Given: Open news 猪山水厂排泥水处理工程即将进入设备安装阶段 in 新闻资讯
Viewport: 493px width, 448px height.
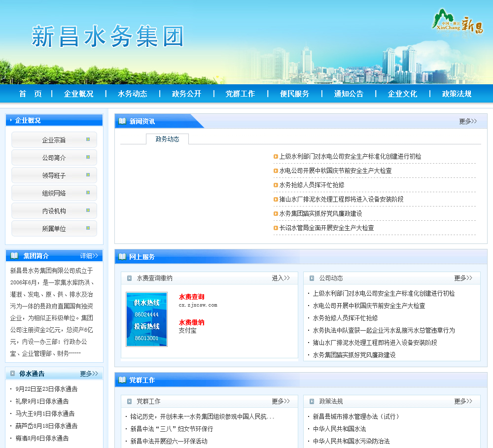Looking at the screenshot, I should coord(342,199).
